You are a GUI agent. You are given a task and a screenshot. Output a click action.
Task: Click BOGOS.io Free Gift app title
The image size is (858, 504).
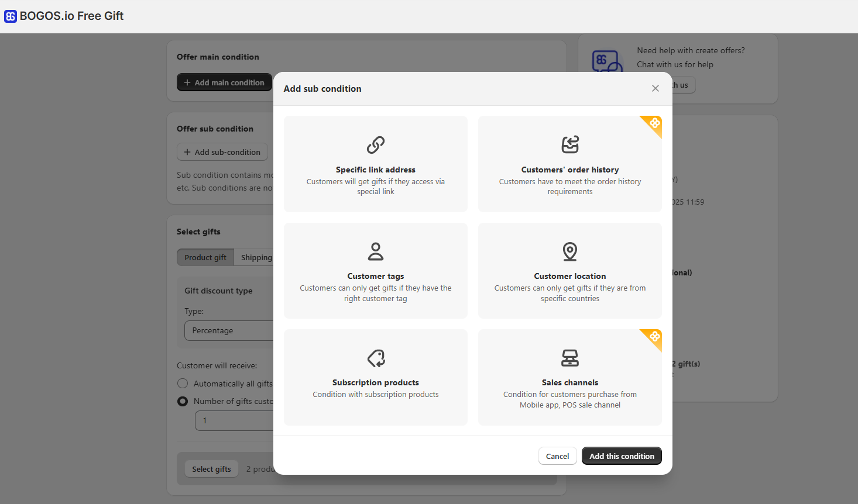71,16
